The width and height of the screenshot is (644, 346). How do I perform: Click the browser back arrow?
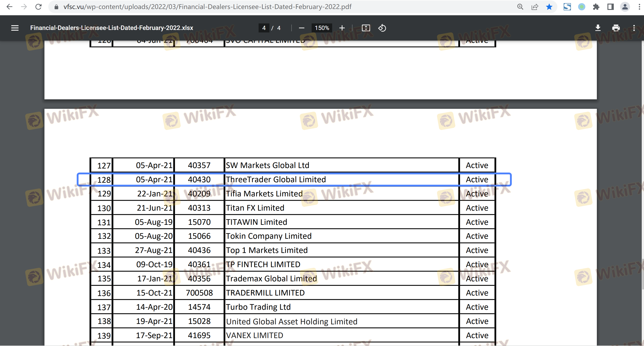pyautogui.click(x=9, y=7)
